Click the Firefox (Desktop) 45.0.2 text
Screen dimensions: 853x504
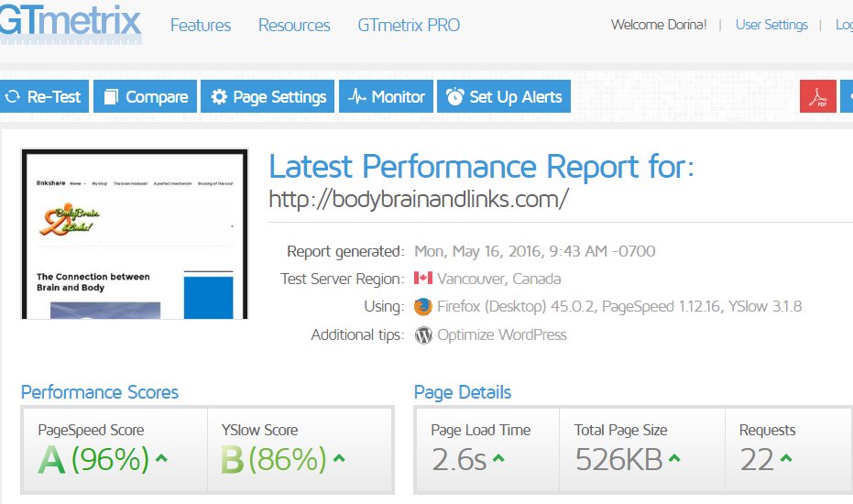pos(516,306)
